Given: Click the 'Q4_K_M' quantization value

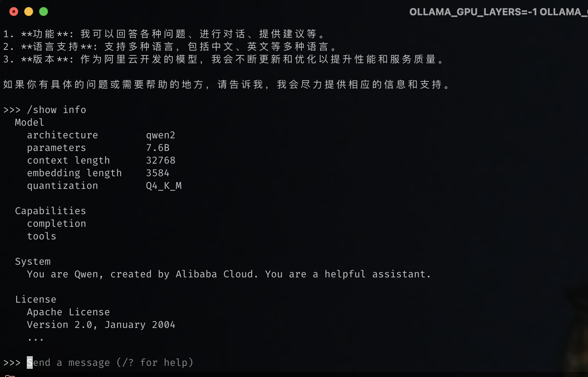Looking at the screenshot, I should click(164, 186).
